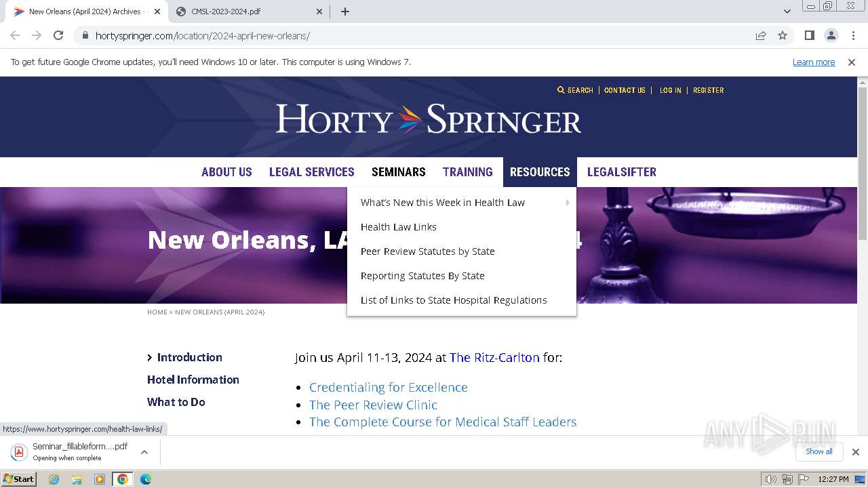The height and width of the screenshot is (488, 868).
Task: View site info via padlock icon
Action: tap(85, 35)
